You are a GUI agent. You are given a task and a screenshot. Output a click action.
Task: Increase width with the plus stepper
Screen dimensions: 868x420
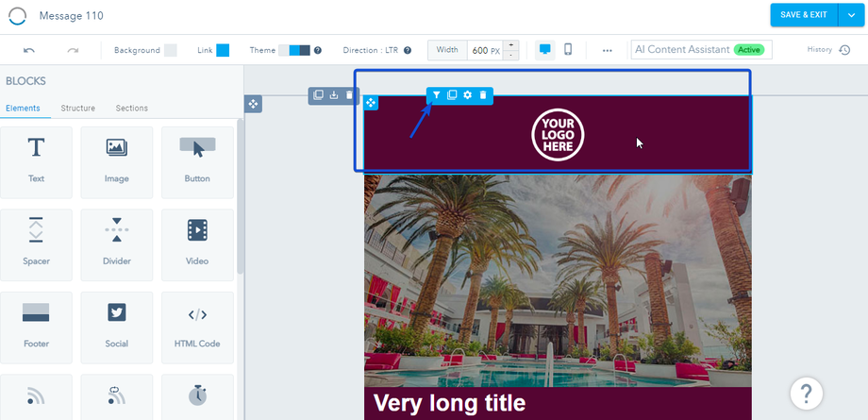point(510,45)
